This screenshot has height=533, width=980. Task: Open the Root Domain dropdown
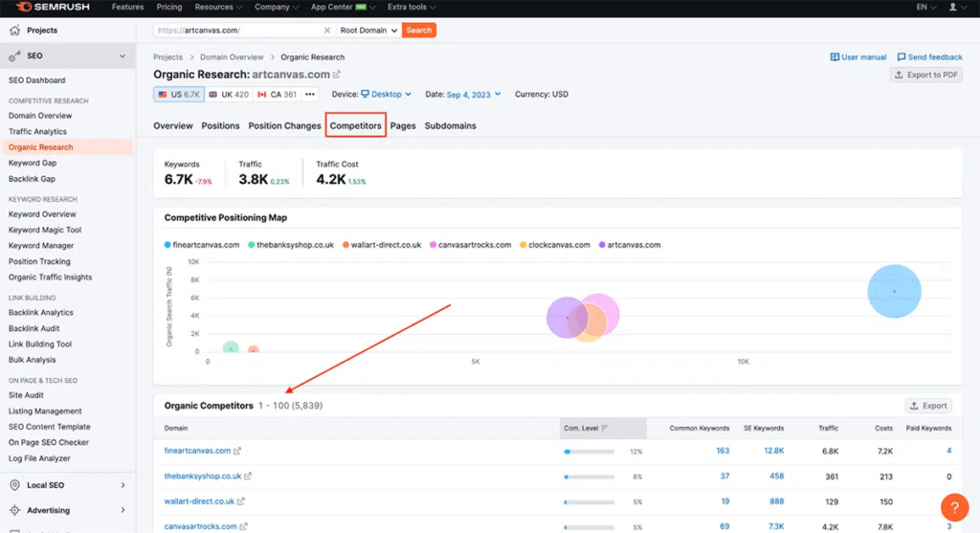point(368,30)
